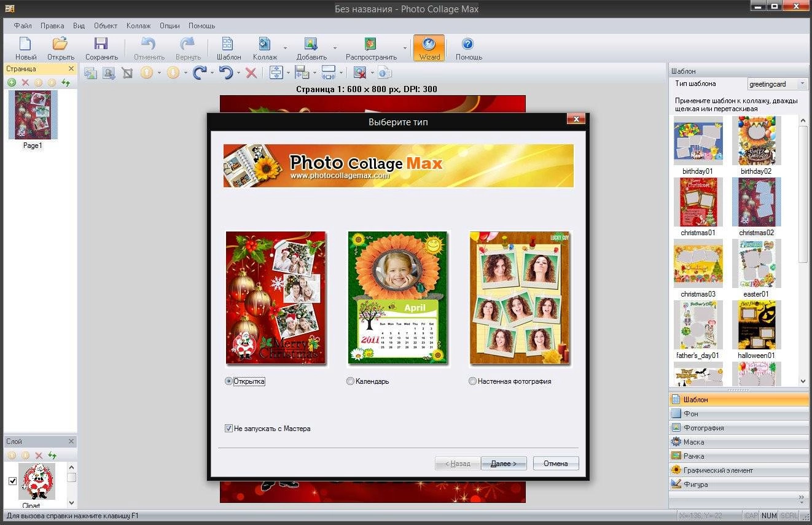812x525 pixels.
Task: Switch to the Графический элемент panel tab
Action: [739, 470]
